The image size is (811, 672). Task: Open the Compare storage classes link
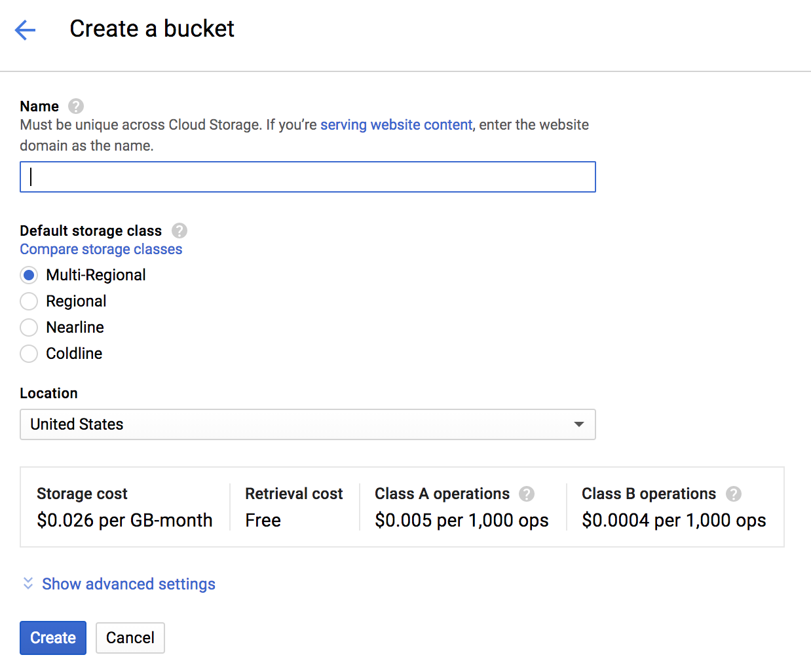pyautogui.click(x=101, y=250)
